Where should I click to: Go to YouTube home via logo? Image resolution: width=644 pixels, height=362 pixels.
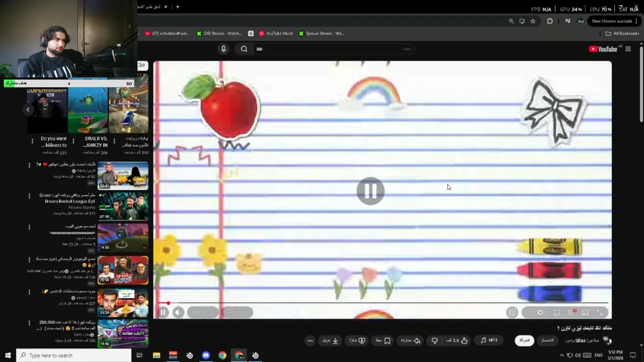point(603,49)
